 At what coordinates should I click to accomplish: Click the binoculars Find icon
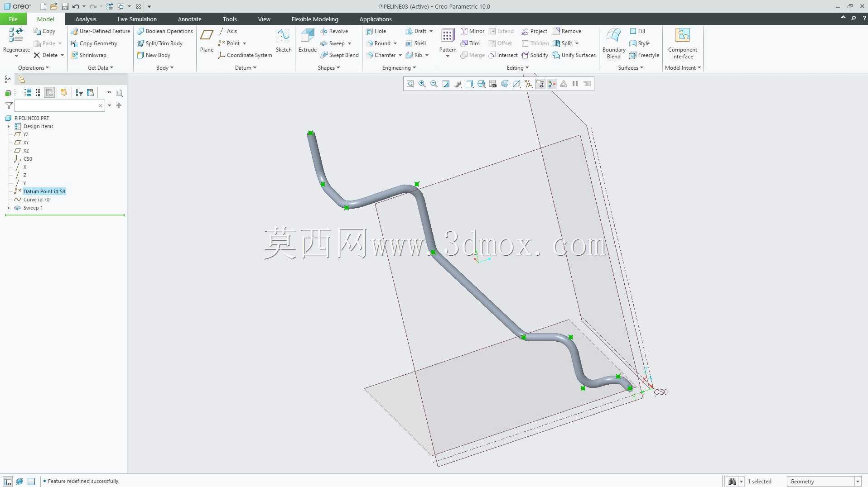pos(732,481)
